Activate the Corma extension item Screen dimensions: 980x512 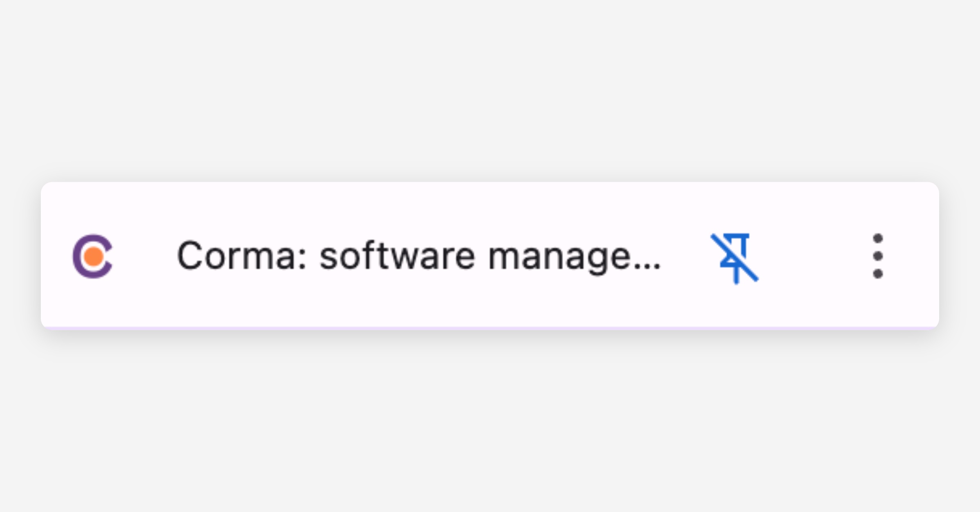(419, 256)
